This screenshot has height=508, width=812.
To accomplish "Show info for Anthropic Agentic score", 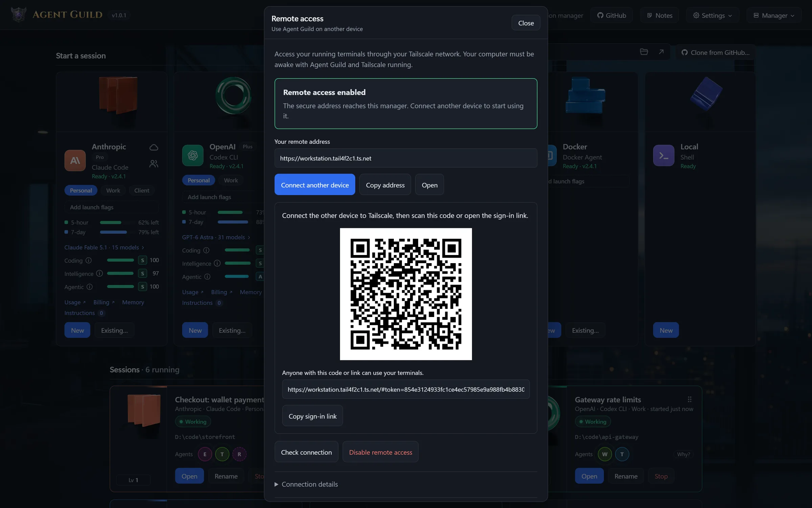I will 90,287.
